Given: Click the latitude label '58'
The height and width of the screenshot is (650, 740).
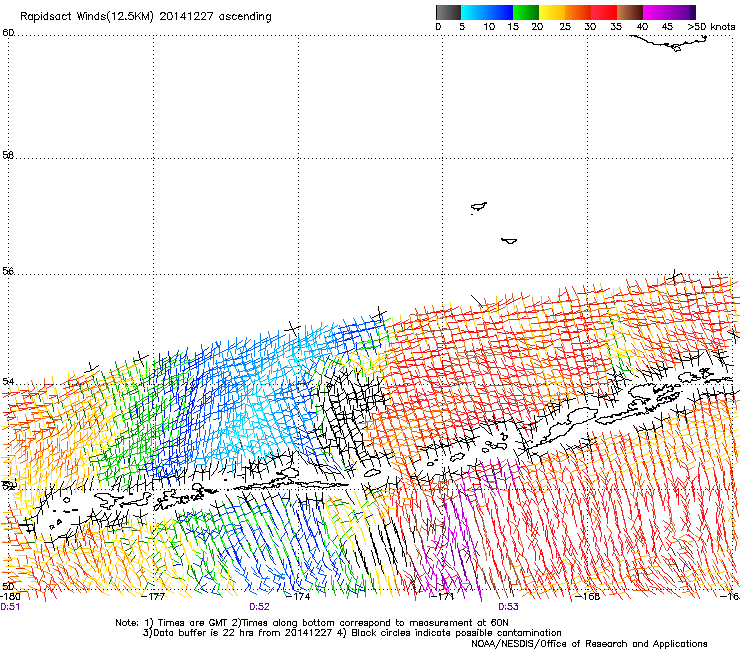Looking at the screenshot, I should [8, 155].
